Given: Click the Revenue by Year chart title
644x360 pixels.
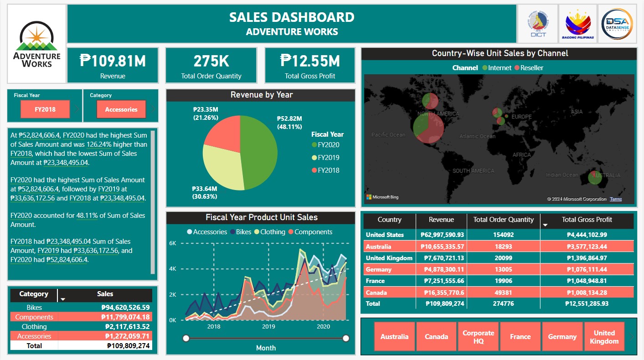Looking at the screenshot, I should tap(261, 95).
